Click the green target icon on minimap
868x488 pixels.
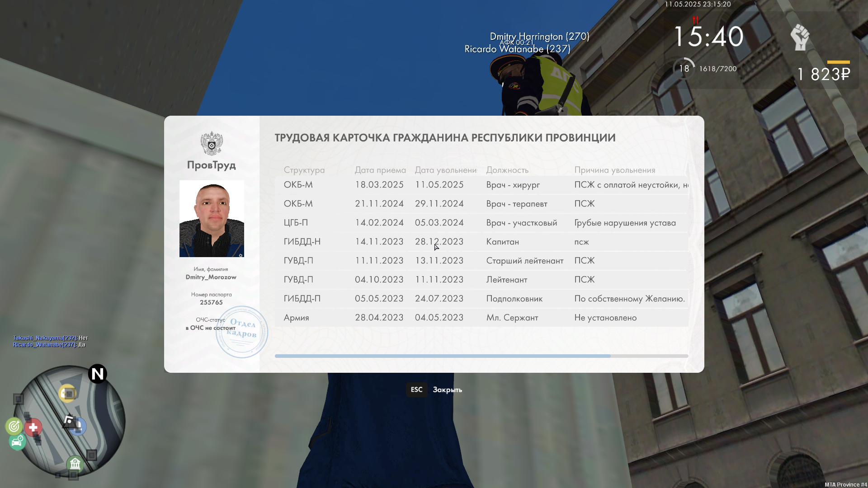click(14, 426)
